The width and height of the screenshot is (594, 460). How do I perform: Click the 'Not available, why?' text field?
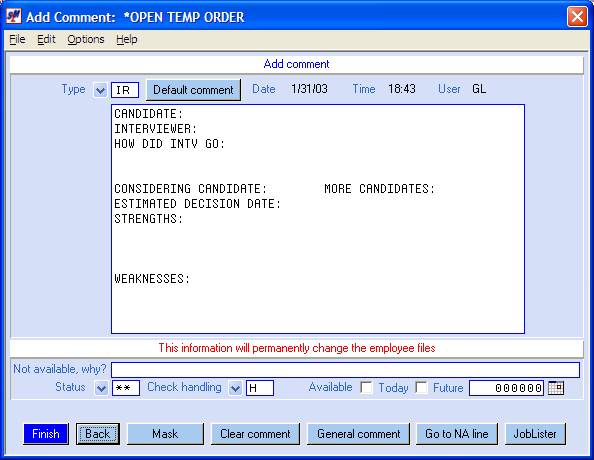coord(345,370)
